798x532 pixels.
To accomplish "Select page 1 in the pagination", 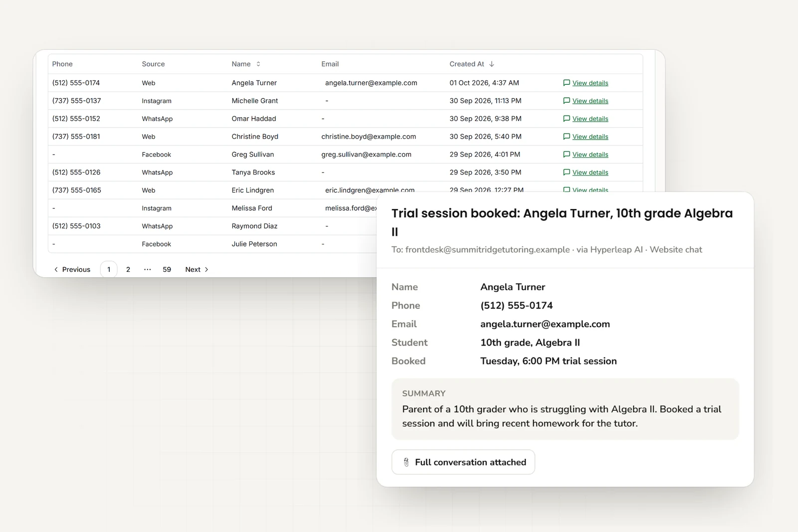I will click(x=109, y=270).
